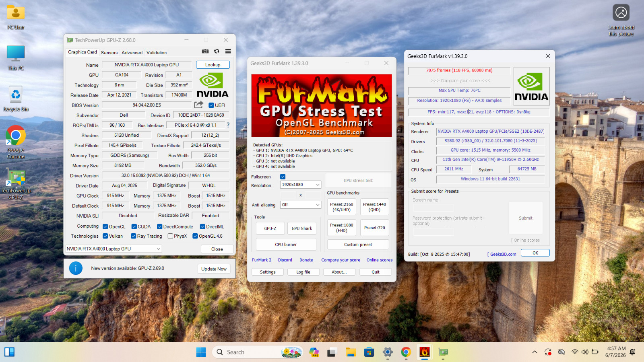Switch to the Sensors tab
The image size is (644, 362).
click(109, 53)
